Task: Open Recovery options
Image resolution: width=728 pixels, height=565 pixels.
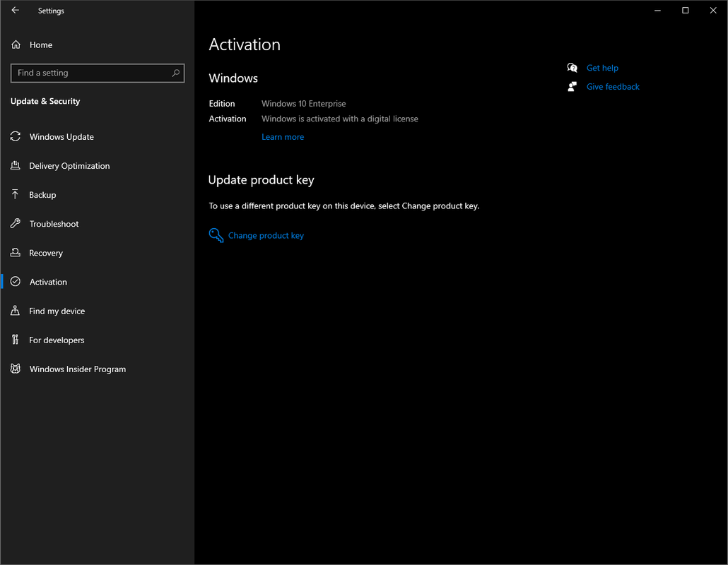Action: click(x=46, y=253)
